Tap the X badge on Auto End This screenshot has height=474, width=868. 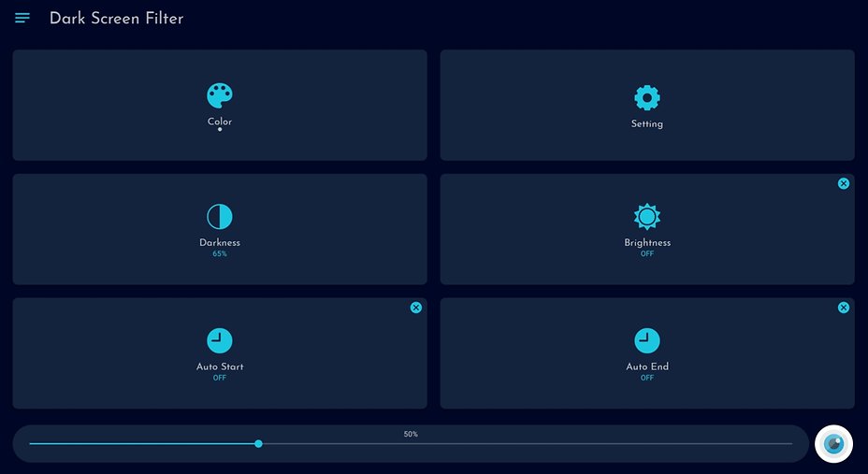[x=844, y=308]
